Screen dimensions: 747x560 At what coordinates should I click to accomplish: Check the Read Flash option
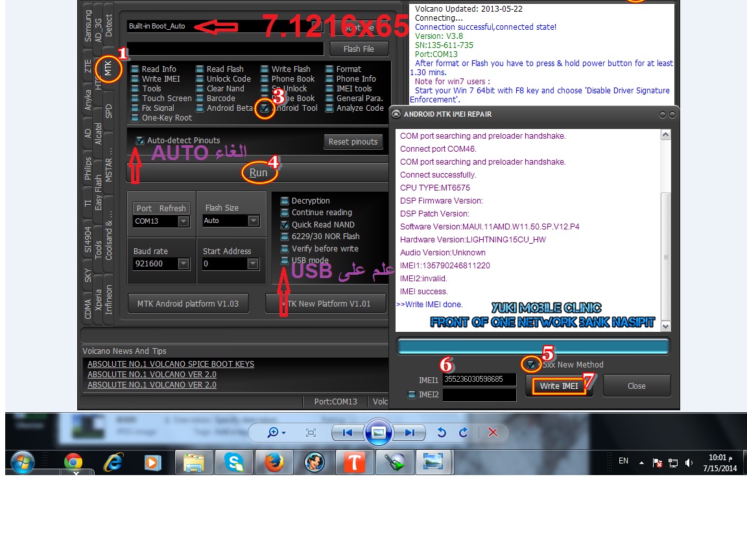pyautogui.click(x=200, y=69)
